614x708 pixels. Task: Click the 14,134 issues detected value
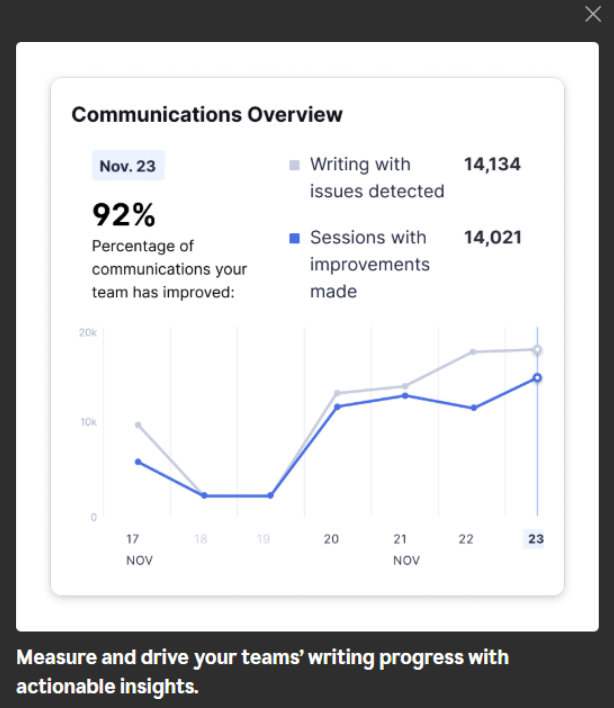[493, 164]
